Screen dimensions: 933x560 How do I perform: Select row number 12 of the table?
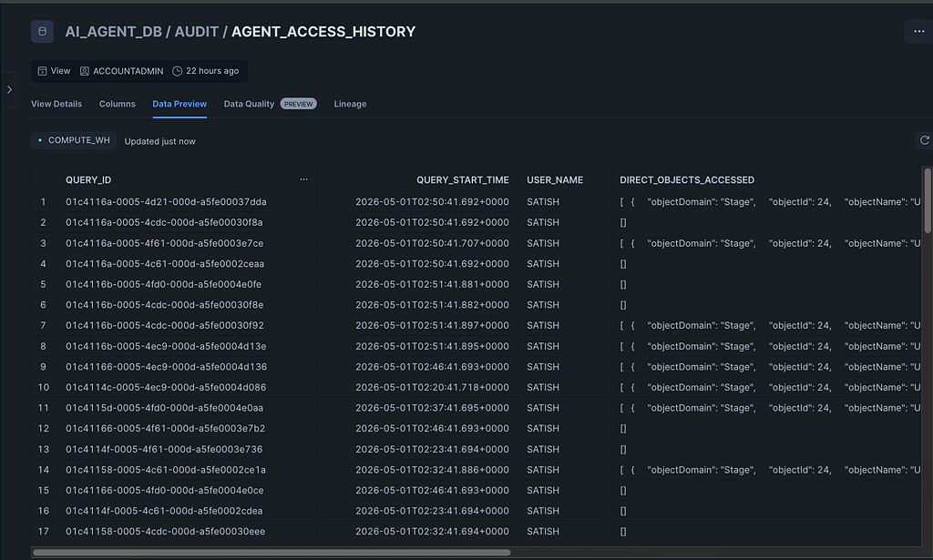[x=43, y=429]
